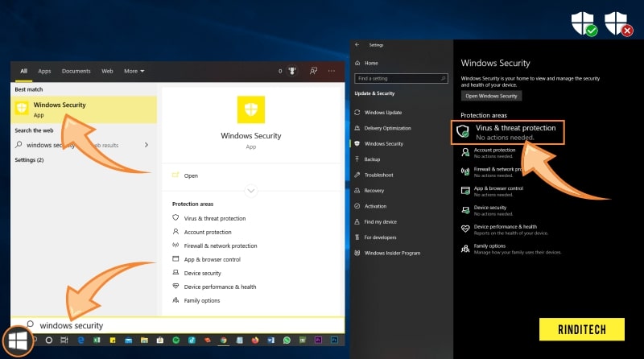Open Windows Update in Settings sidebar
This screenshot has height=359, width=644.
(378, 112)
